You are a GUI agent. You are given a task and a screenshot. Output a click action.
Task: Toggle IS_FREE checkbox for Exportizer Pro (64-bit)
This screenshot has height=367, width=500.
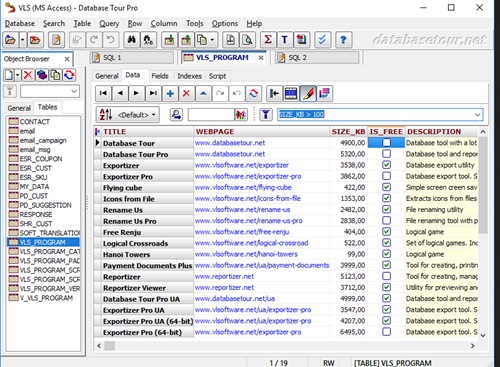386,332
